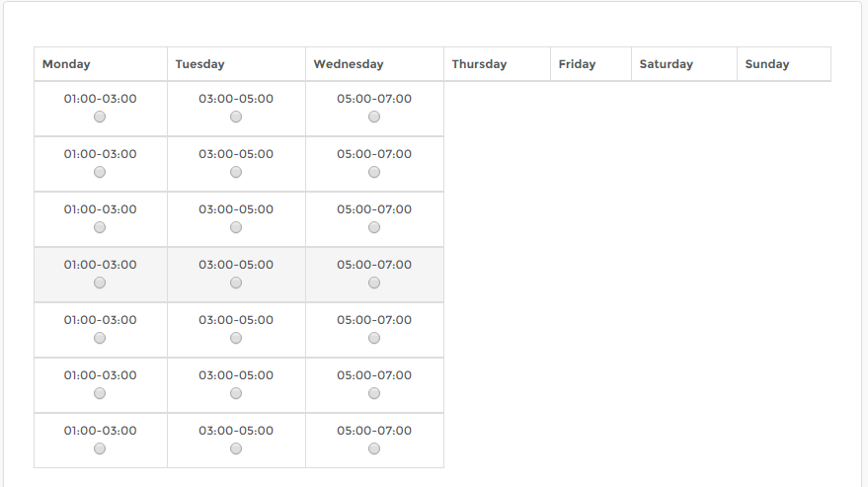The height and width of the screenshot is (487, 868).
Task: Choose Wednesday 05:00-07:00 radio in last row
Action: click(x=374, y=448)
